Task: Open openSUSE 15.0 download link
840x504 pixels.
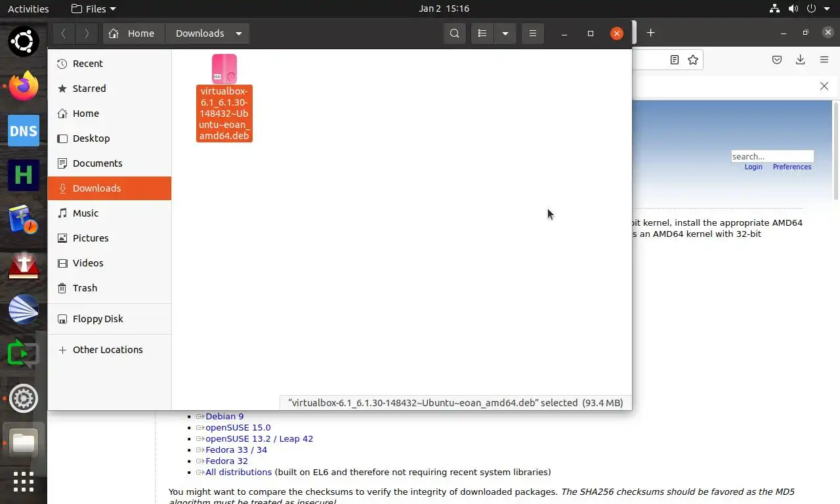Action: pyautogui.click(x=238, y=427)
